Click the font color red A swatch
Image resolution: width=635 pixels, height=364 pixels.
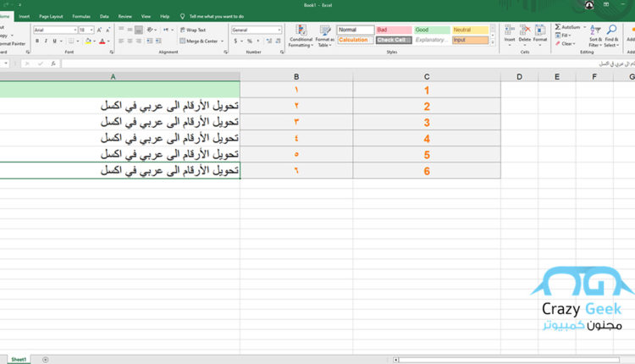[102, 41]
